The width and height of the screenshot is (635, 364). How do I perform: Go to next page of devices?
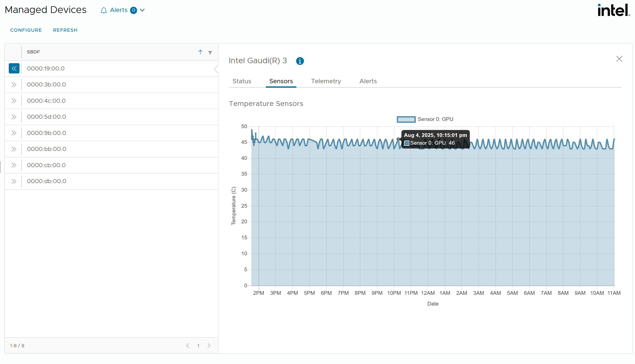[209, 346]
